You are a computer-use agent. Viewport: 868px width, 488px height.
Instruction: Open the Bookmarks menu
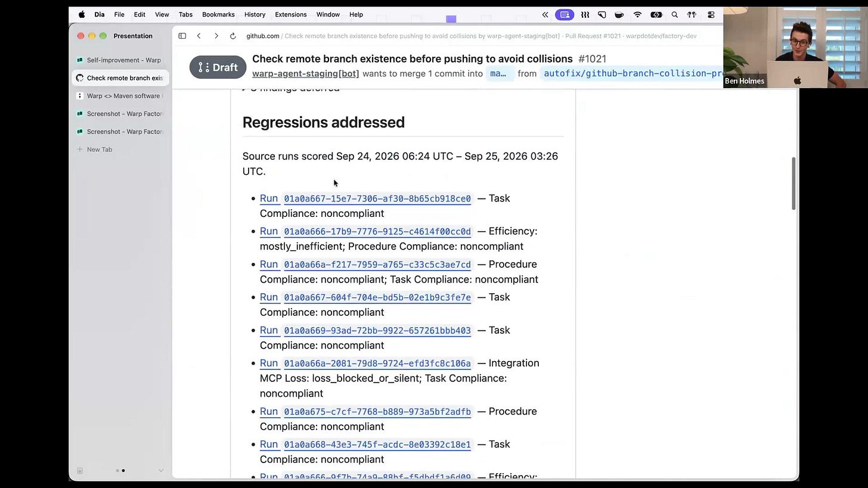pyautogui.click(x=218, y=14)
